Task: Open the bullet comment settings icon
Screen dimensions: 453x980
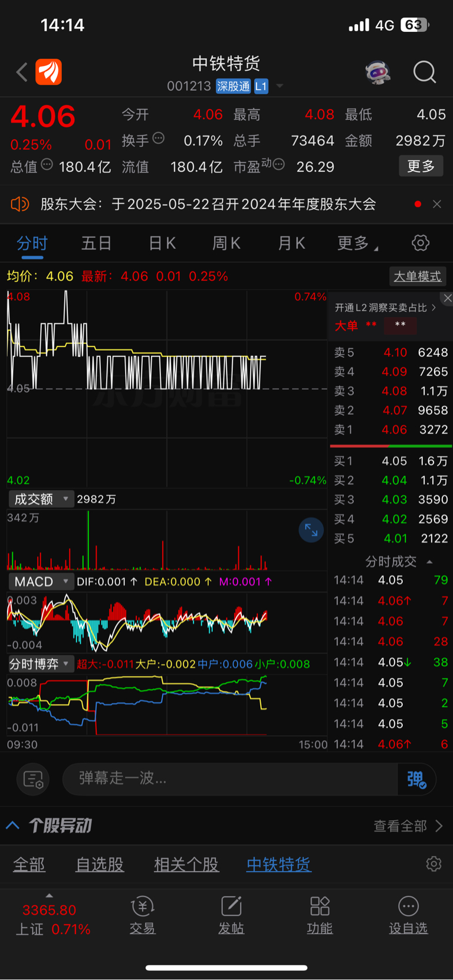Action: (33, 779)
